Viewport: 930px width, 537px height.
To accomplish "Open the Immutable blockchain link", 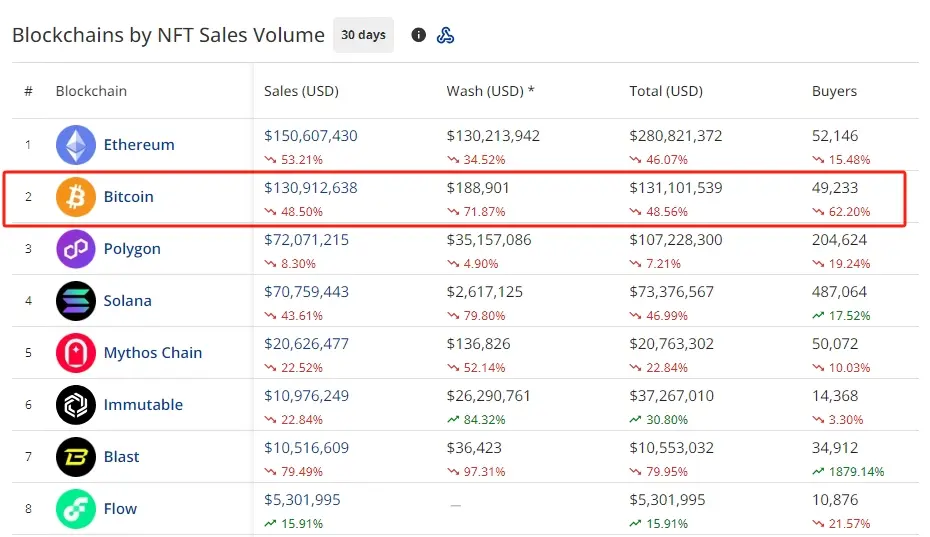I will coord(143,405).
